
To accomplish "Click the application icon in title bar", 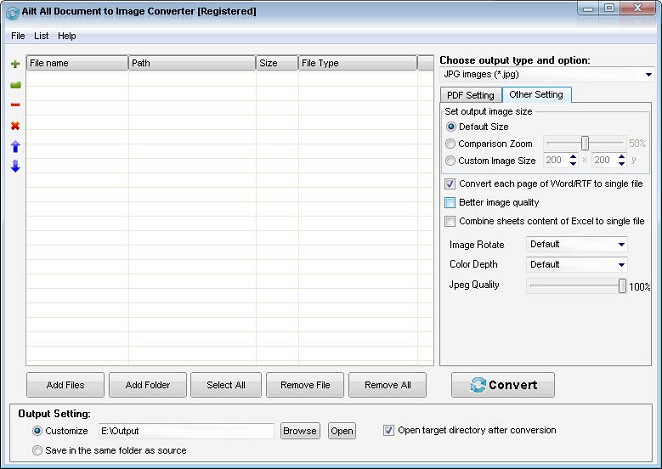I will point(9,10).
